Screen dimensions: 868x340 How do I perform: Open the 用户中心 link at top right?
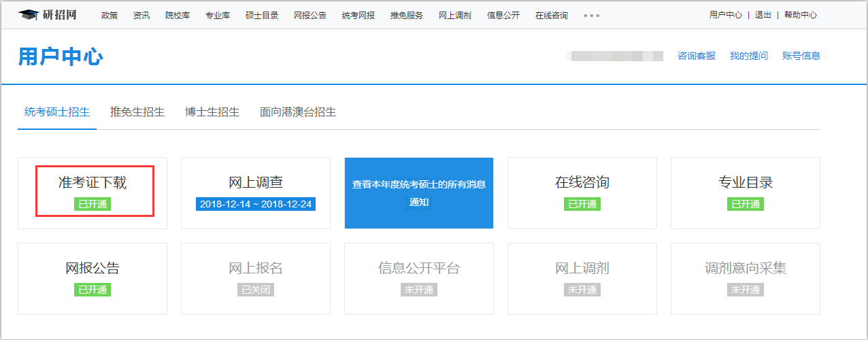(726, 15)
